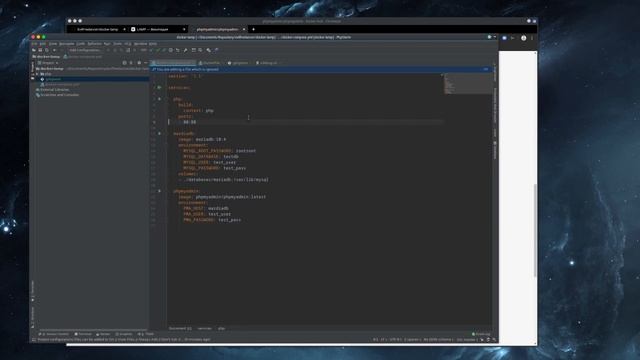
Task: Collapse the mariadb service fold marker
Action: pos(160,133)
